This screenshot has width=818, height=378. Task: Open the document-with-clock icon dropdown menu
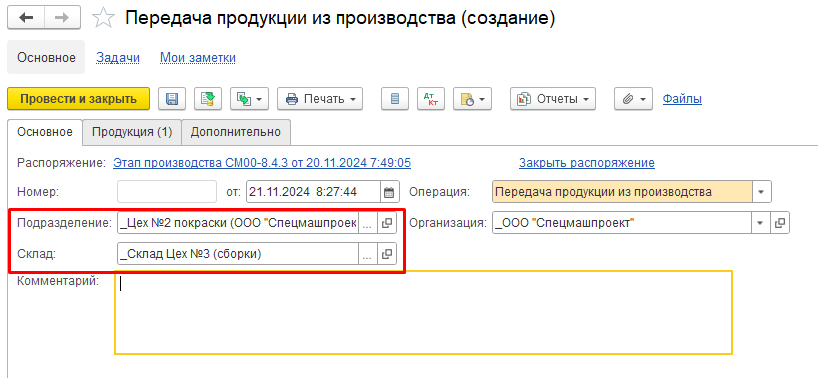coord(472,99)
